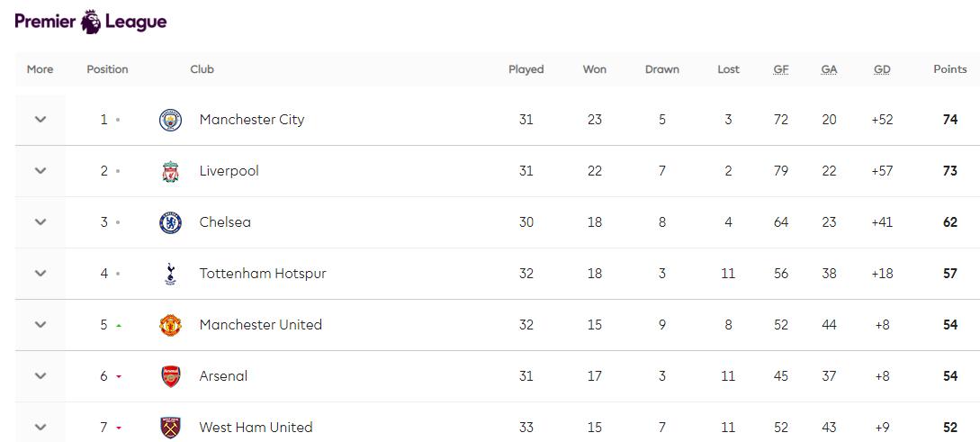The width and height of the screenshot is (980, 442).
Task: Expand more details for Tottenham Hotspur
Action: [40, 274]
